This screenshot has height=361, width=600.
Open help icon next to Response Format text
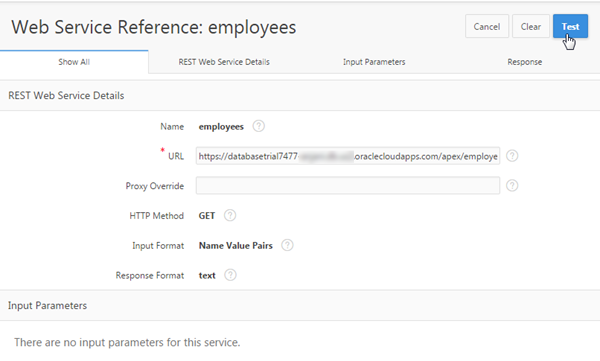(x=230, y=275)
